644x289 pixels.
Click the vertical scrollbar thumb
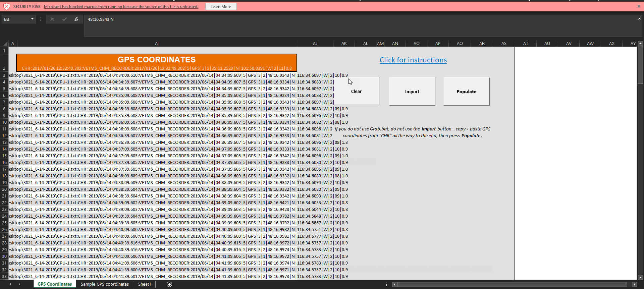[x=640, y=65]
